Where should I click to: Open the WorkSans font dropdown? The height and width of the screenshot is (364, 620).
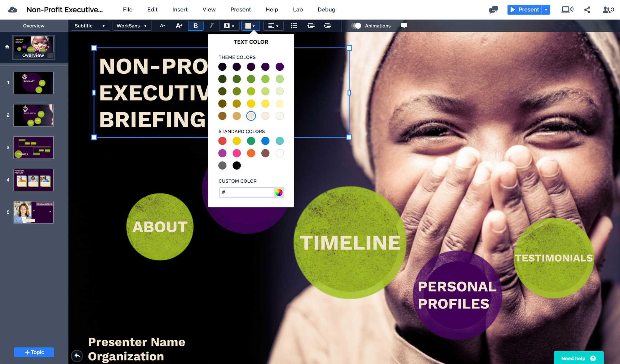tap(132, 26)
